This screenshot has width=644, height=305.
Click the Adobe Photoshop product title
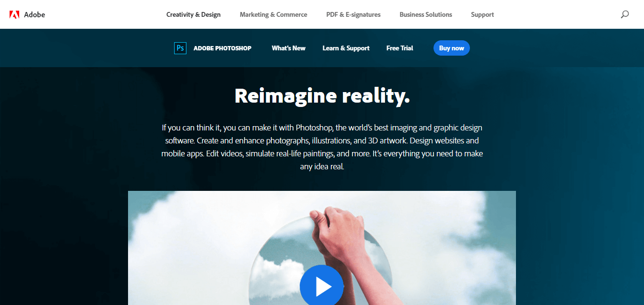tap(222, 48)
